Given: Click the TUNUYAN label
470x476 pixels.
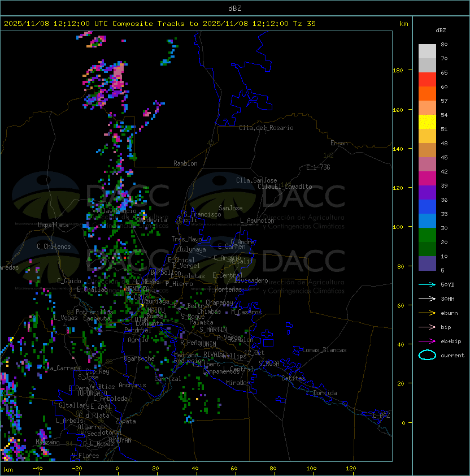Looking at the screenshot, I should click(120, 440).
